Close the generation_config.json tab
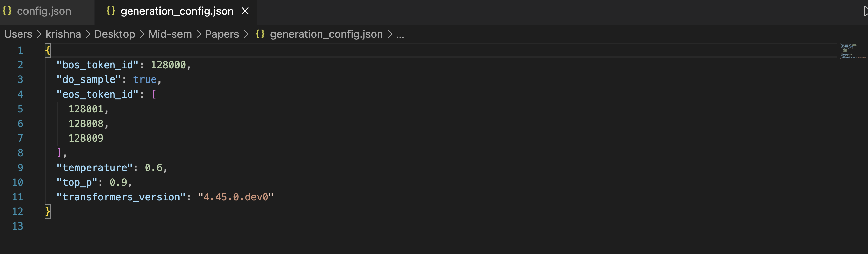Viewport: 868px width, 254px height. pyautogui.click(x=246, y=11)
